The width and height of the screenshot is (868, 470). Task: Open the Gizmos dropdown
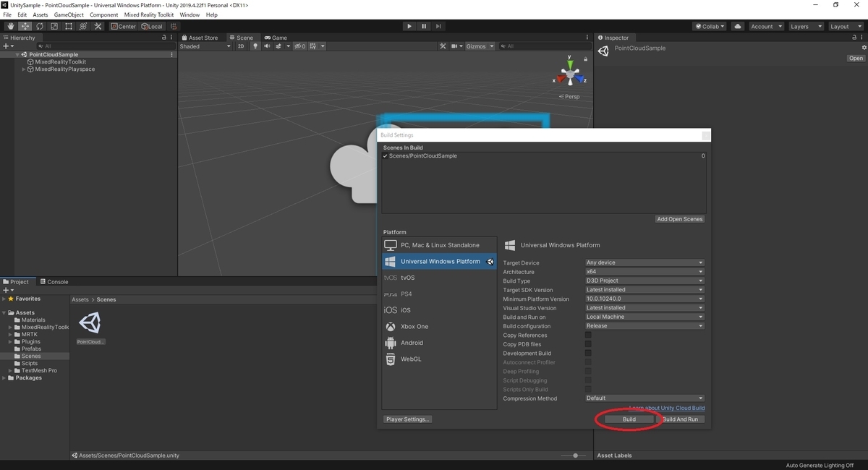[480, 46]
